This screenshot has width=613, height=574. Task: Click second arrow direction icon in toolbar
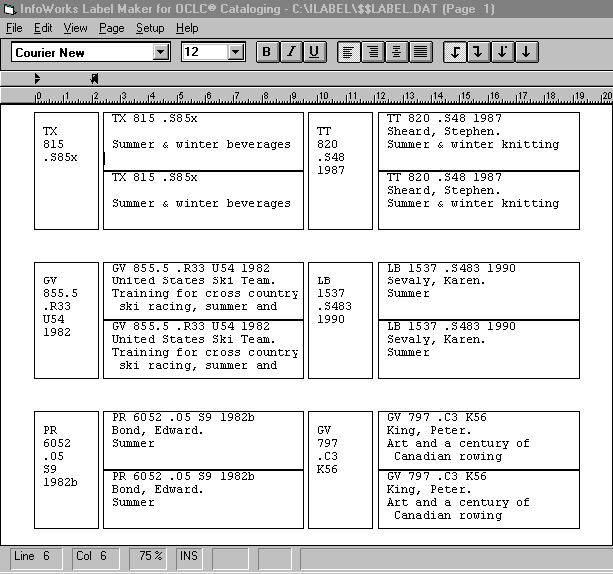pos(479,52)
